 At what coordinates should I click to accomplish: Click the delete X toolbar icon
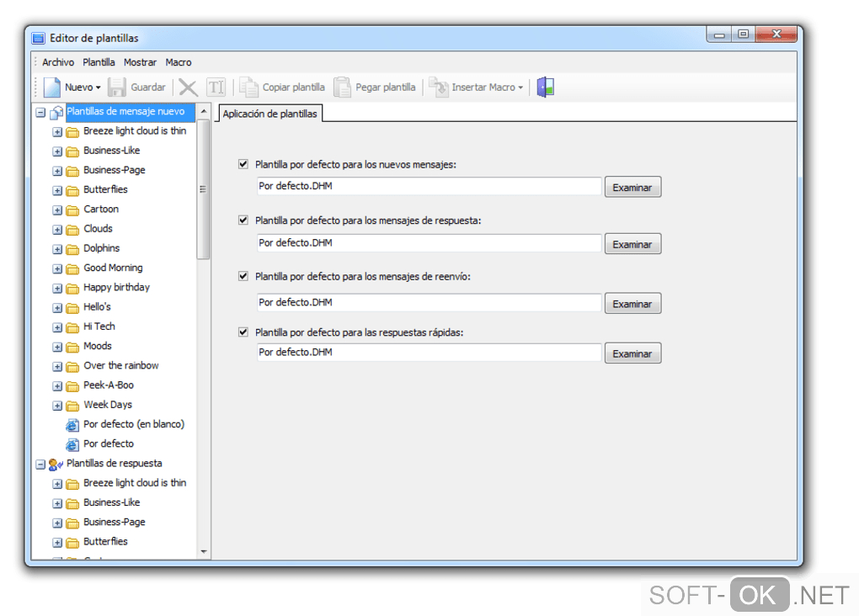click(188, 87)
